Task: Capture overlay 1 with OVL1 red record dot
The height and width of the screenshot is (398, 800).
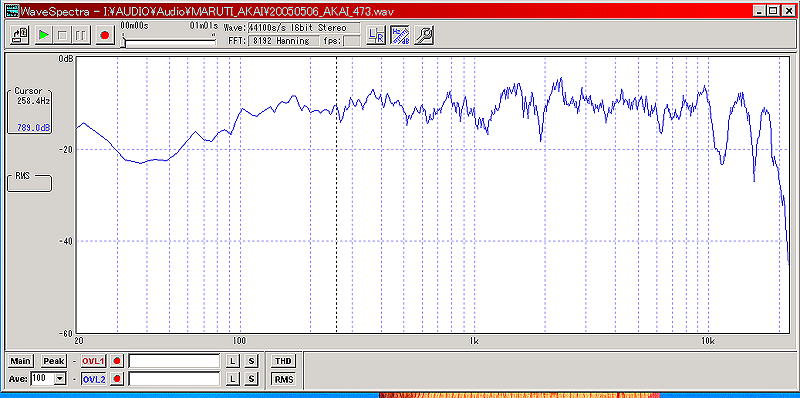Action: click(117, 361)
